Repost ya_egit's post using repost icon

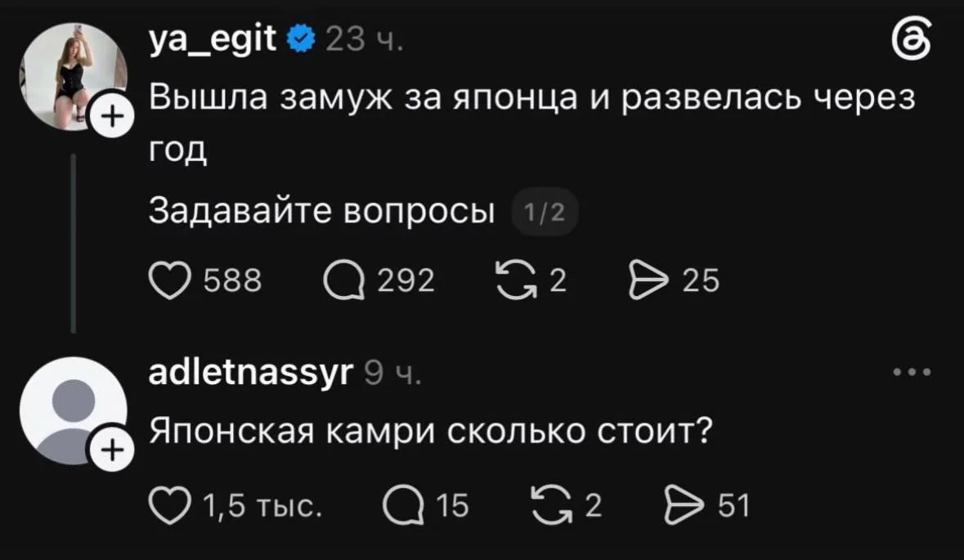click(517, 281)
